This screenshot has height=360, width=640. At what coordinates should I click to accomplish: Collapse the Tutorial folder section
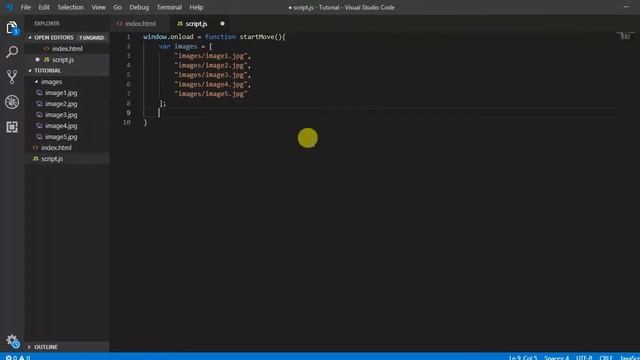(x=29, y=70)
